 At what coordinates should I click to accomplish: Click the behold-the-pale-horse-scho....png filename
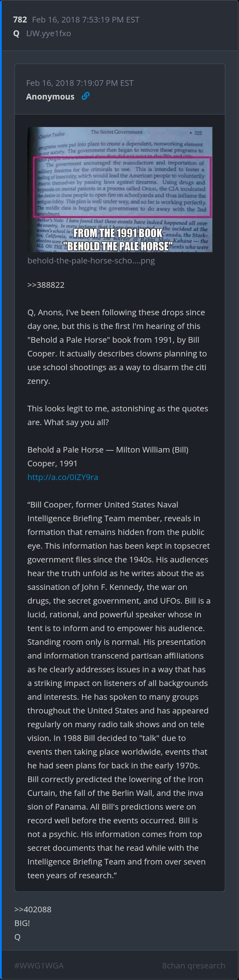tap(91, 261)
